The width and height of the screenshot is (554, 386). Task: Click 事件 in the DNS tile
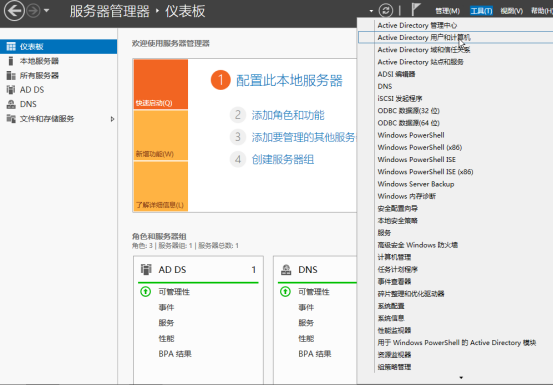pyautogui.click(x=306, y=307)
